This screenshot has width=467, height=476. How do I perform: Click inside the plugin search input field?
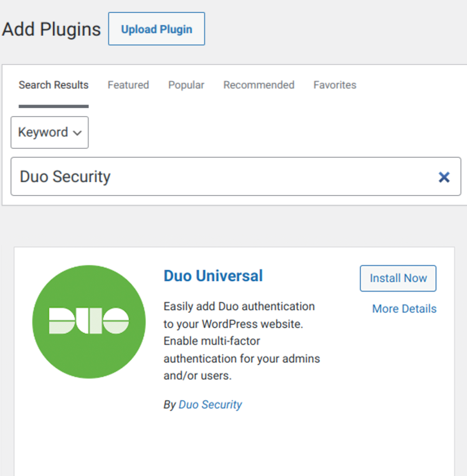pos(203,177)
